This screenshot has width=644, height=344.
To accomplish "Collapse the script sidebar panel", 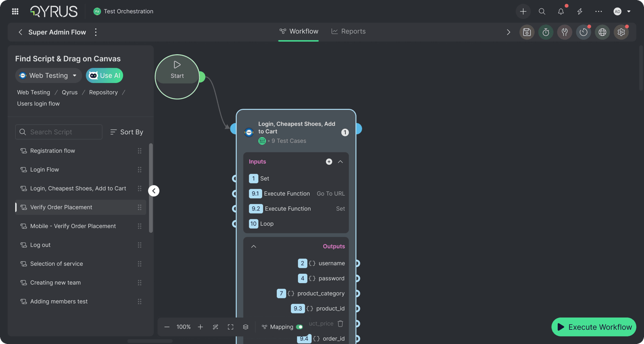I will coord(154,191).
